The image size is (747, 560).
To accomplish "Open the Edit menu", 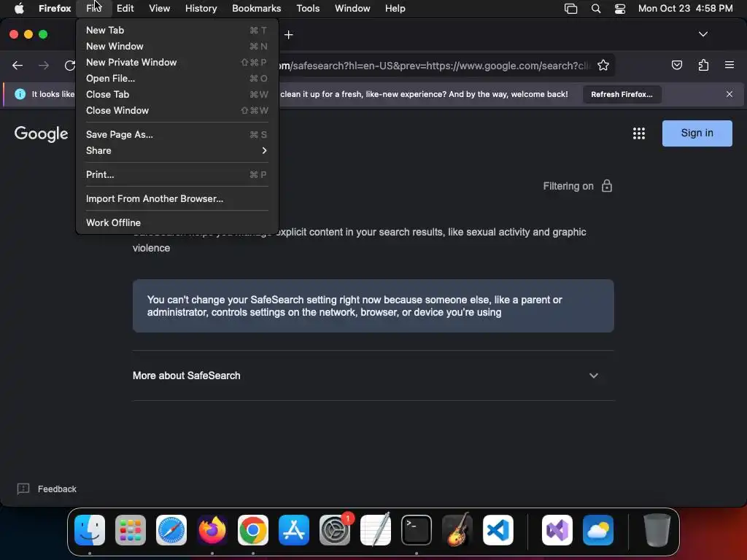I will (125, 9).
